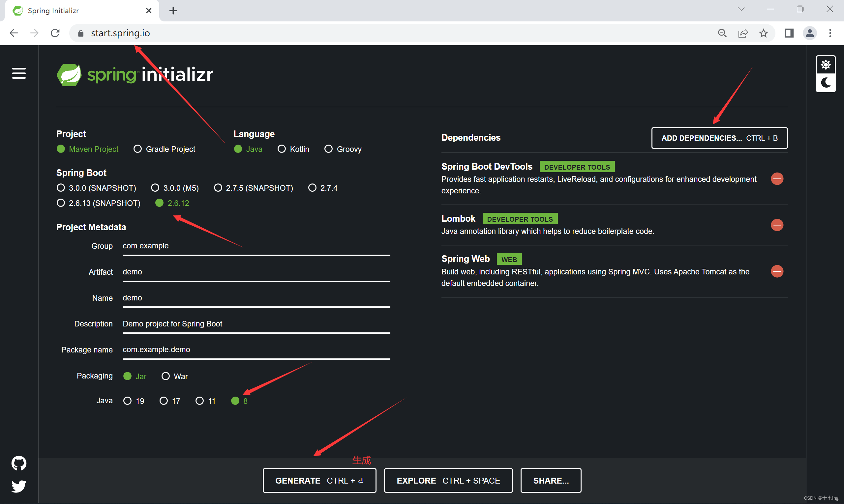Choose Groovy language
The image size is (844, 504).
tap(343, 149)
